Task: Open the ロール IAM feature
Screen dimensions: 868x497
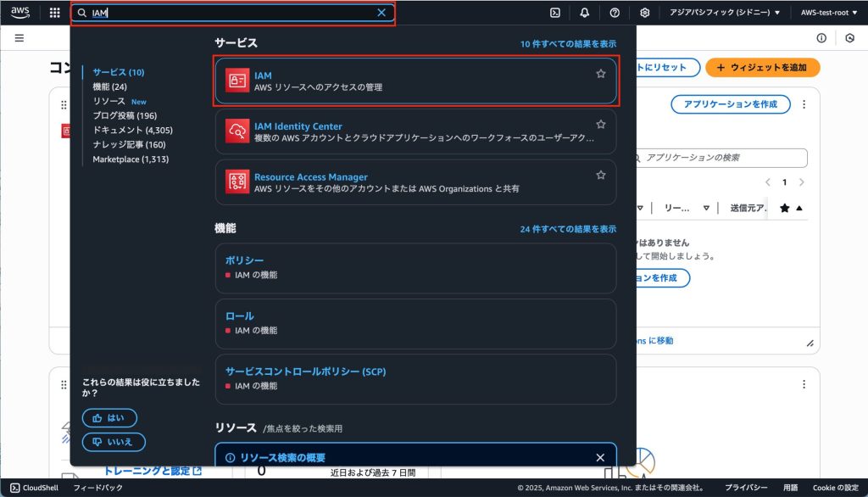Action: (x=415, y=324)
